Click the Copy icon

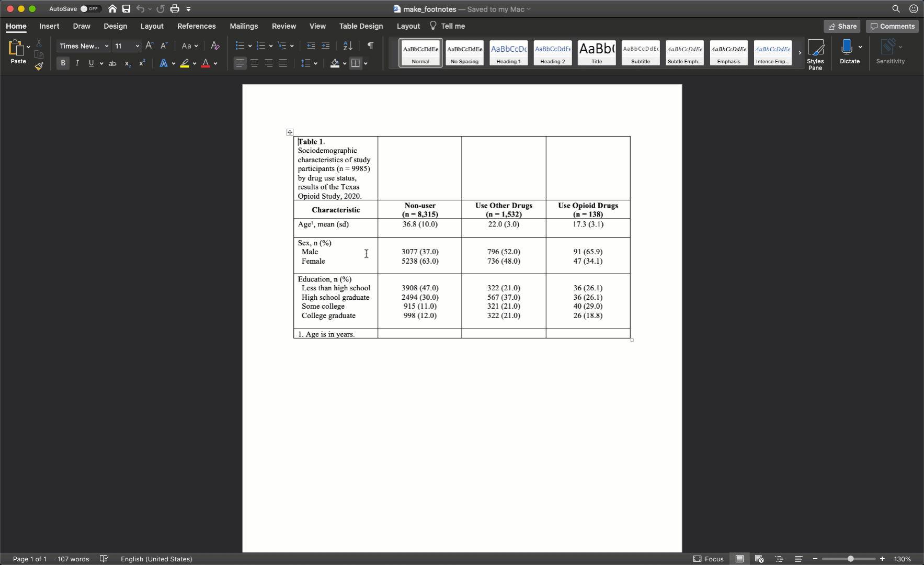pos(39,54)
